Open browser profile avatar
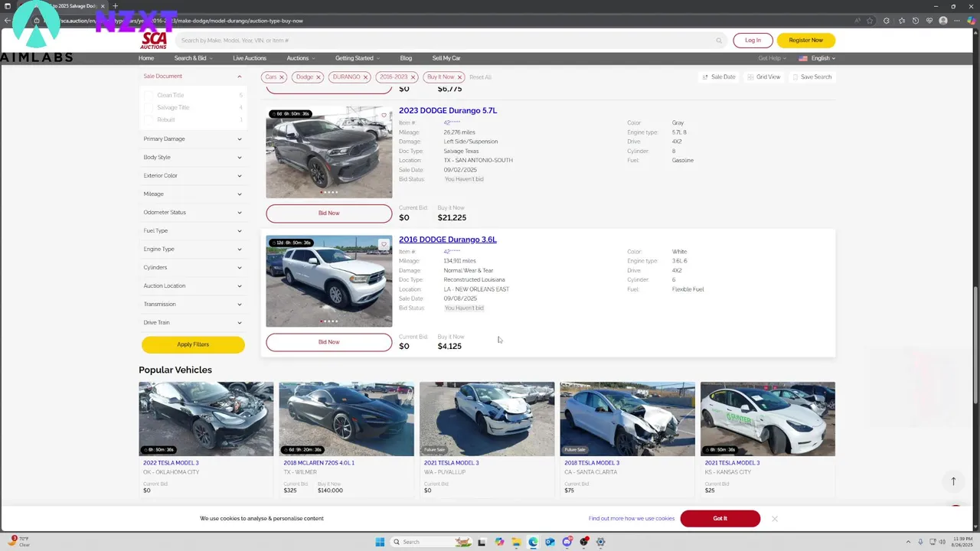 tap(943, 21)
